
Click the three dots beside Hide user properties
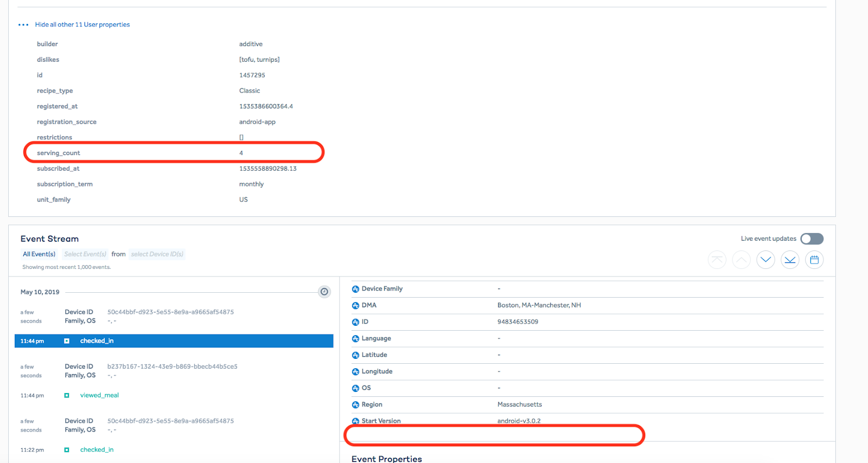tap(23, 25)
